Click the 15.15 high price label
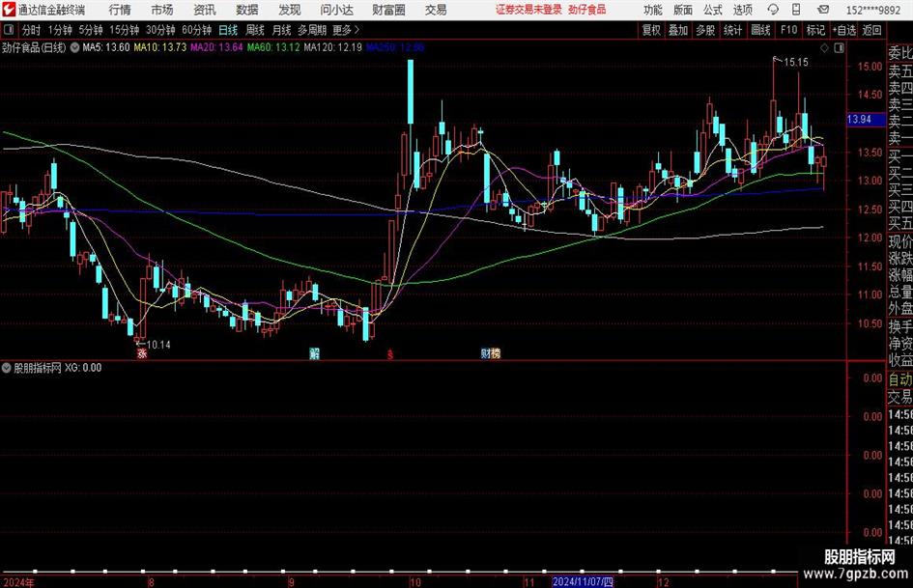 click(x=796, y=62)
